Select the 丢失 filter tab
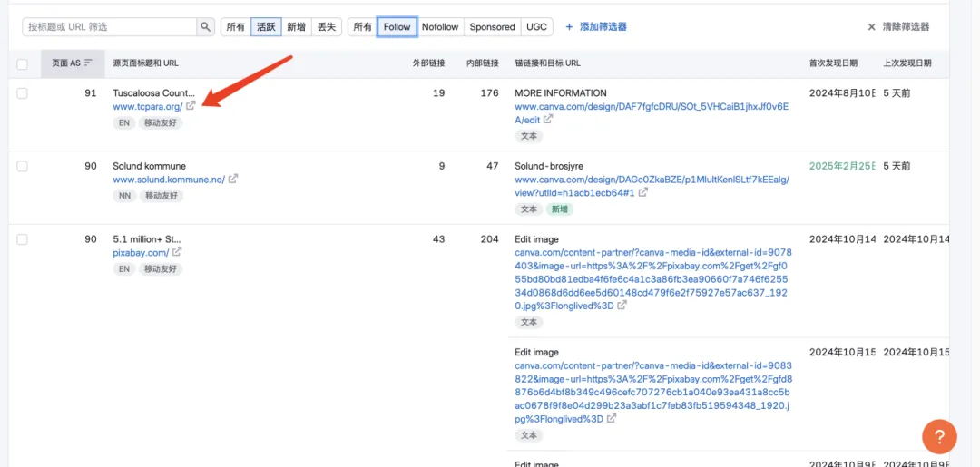 coord(327,27)
